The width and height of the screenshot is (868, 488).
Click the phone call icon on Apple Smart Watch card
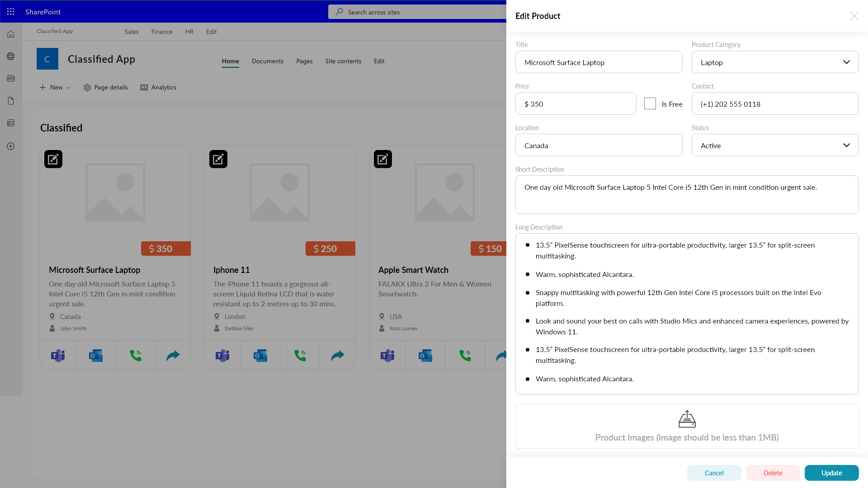coord(465,355)
